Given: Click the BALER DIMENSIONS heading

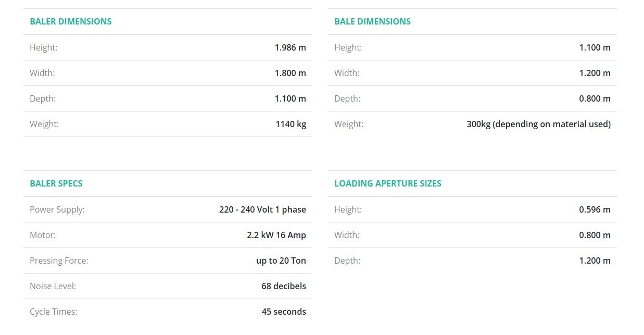Looking at the screenshot, I should point(70,21).
